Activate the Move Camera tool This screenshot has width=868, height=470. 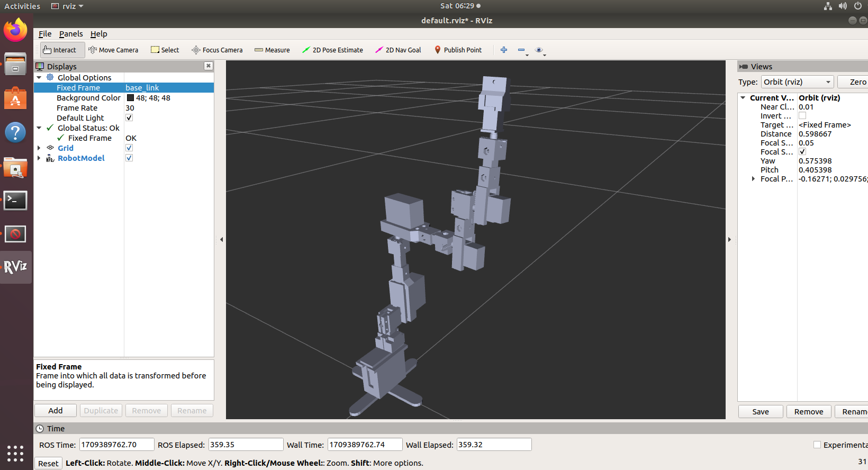[x=113, y=50]
